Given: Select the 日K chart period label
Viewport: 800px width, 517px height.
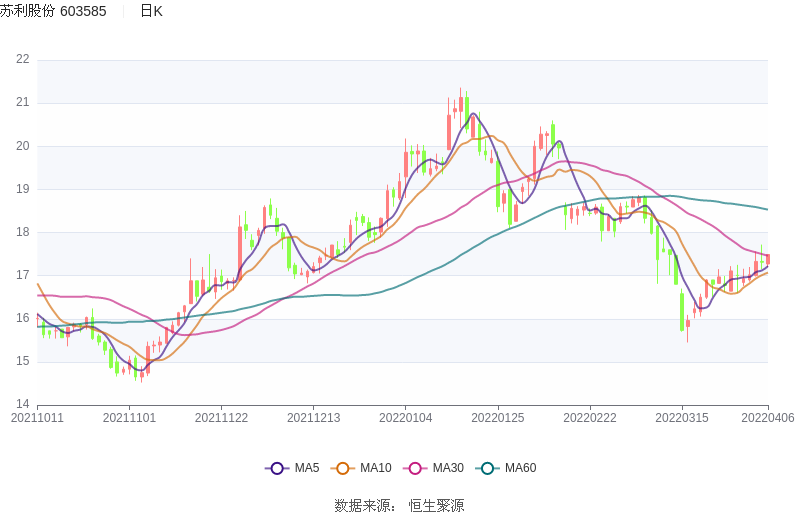Looking at the screenshot, I should coord(151,11).
